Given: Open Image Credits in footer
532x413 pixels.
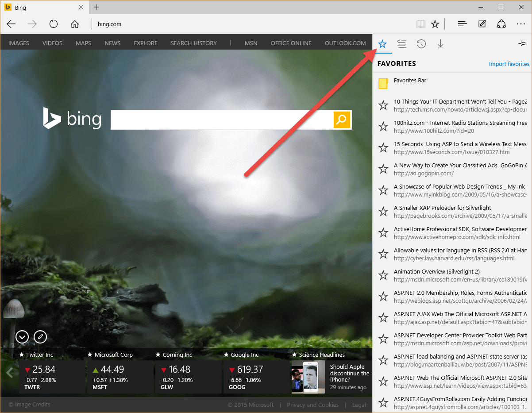Looking at the screenshot, I should (x=30, y=405).
